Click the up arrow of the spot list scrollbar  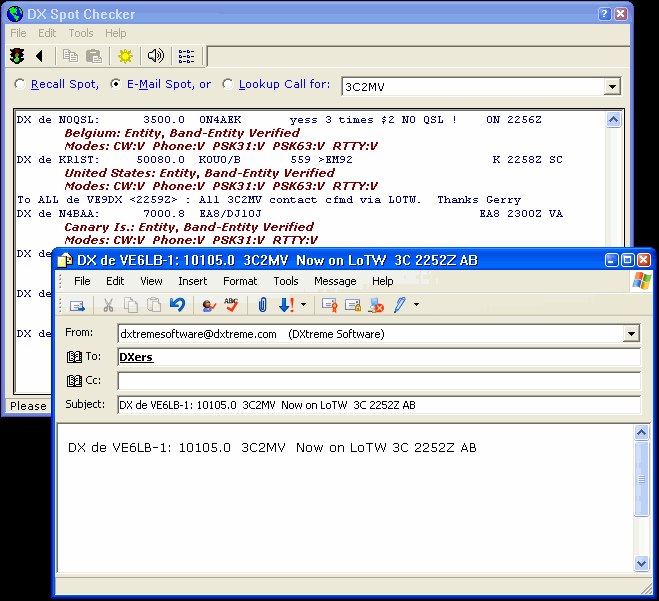[x=614, y=120]
